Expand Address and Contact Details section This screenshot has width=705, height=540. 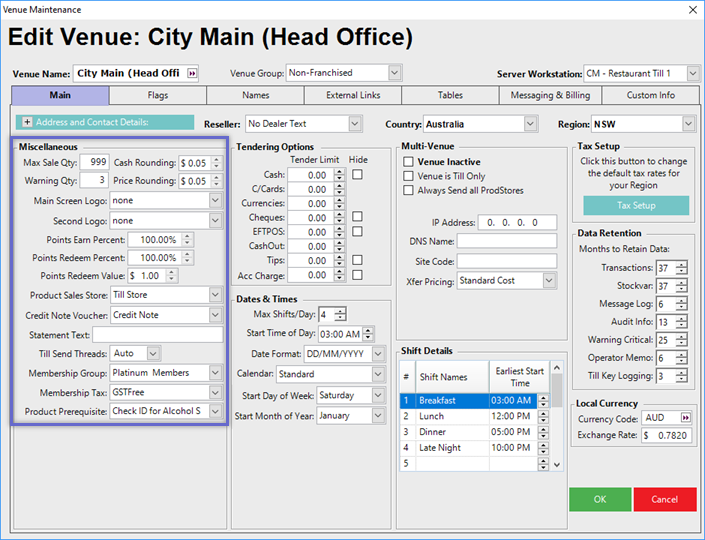pyautogui.click(x=27, y=122)
